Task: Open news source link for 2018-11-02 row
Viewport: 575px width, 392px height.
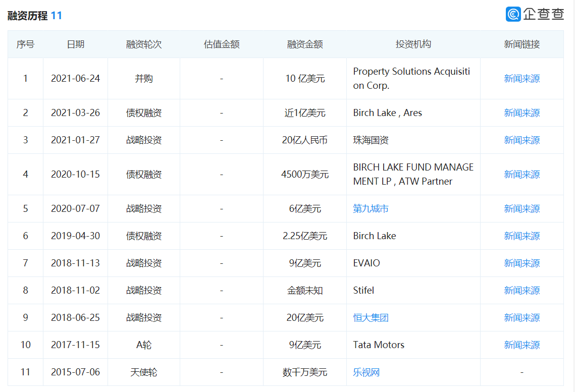Action: point(521,291)
